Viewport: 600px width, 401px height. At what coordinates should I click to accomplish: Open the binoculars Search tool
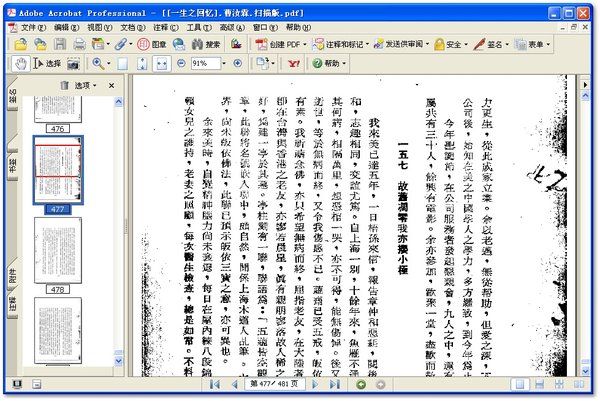(x=205, y=44)
